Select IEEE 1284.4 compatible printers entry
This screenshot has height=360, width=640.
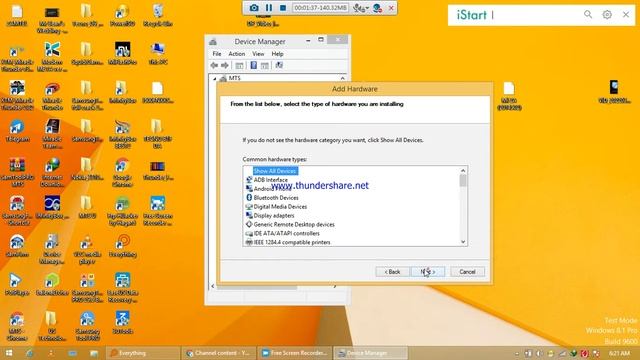pyautogui.click(x=292, y=242)
